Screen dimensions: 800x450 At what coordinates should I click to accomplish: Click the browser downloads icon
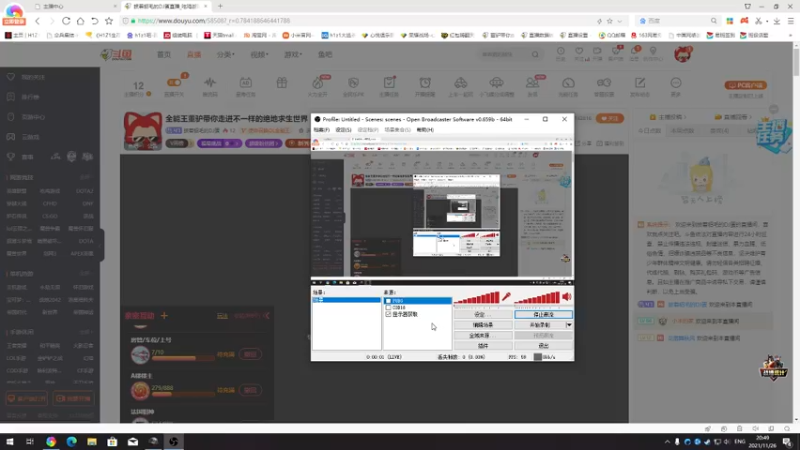click(777, 21)
